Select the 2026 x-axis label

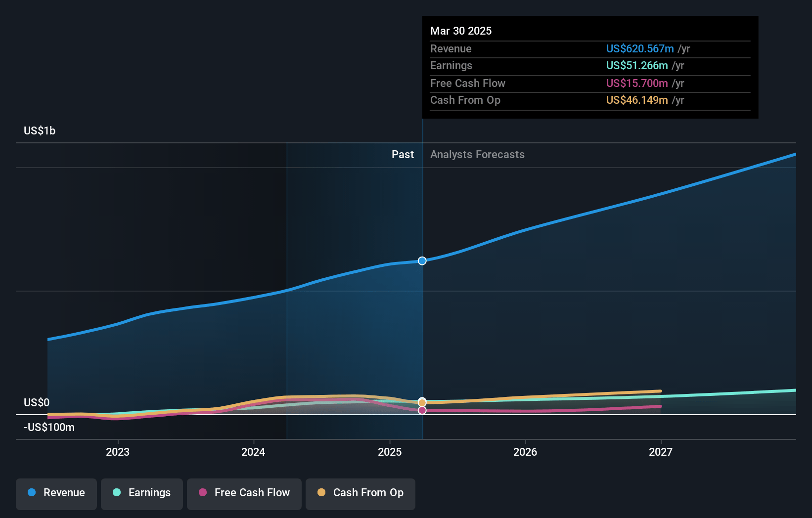coord(525,452)
